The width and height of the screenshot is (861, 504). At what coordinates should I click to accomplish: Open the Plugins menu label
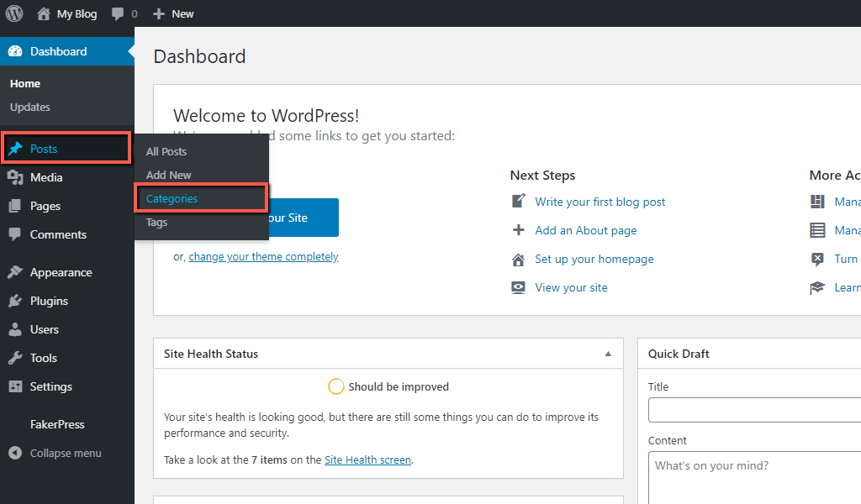(x=49, y=301)
